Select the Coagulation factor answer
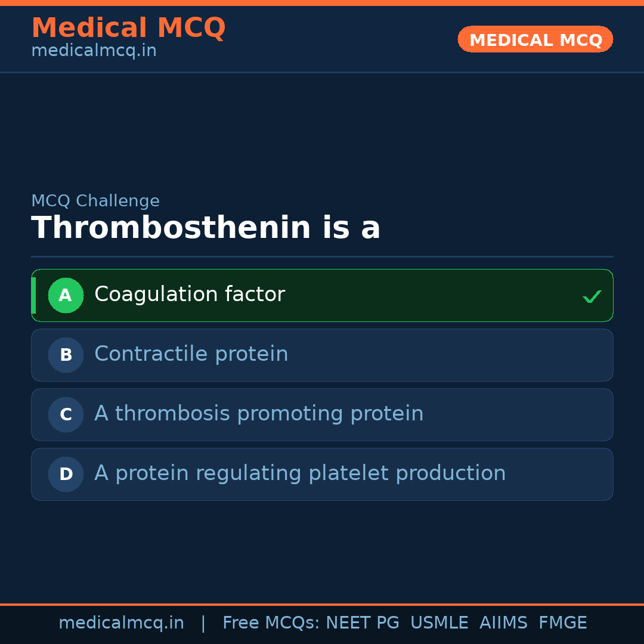644x644 pixels. click(190, 295)
